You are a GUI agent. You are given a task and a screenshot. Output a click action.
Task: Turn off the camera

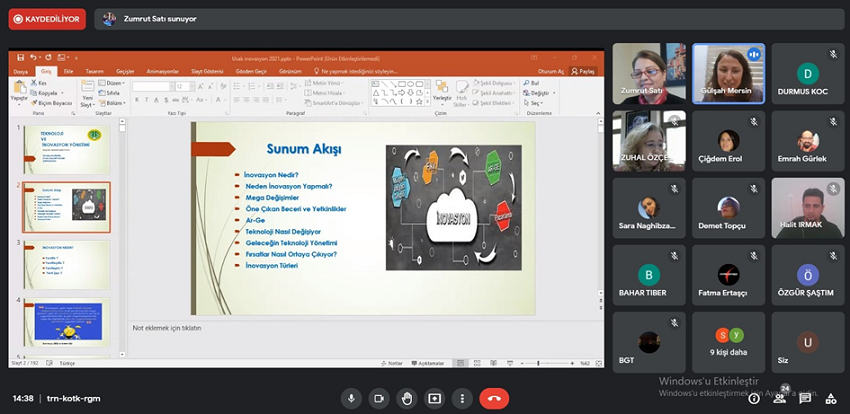pos(379,398)
